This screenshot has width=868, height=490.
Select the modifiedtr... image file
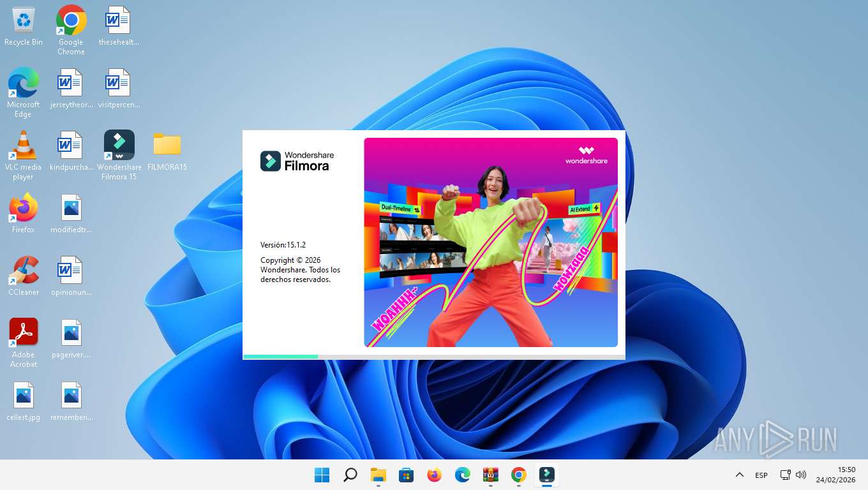click(71, 213)
